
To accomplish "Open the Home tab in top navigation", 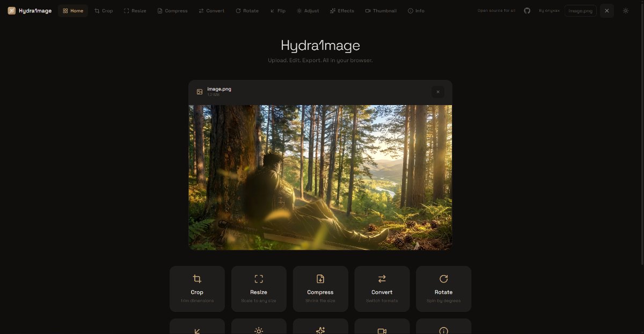I will tap(73, 11).
